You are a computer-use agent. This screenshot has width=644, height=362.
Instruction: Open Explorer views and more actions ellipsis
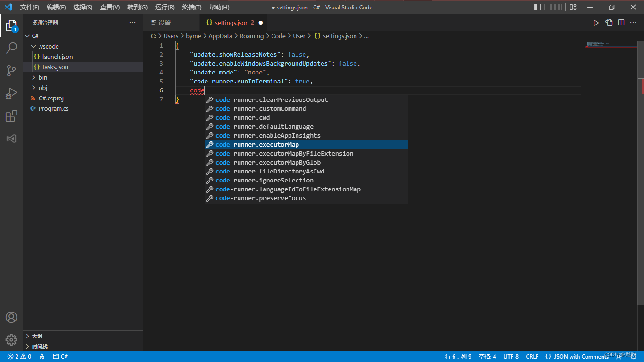click(132, 23)
